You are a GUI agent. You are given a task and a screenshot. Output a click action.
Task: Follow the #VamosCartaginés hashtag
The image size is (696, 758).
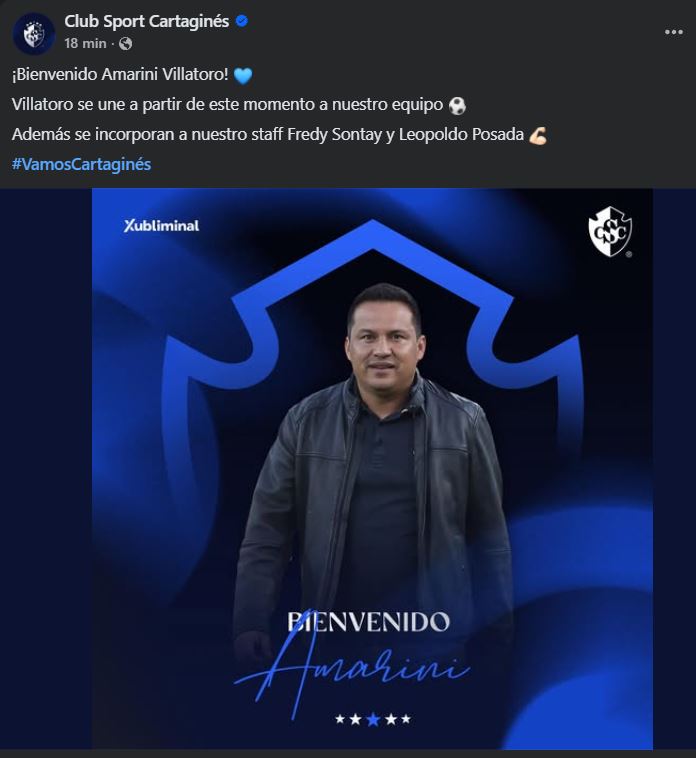coord(81,164)
